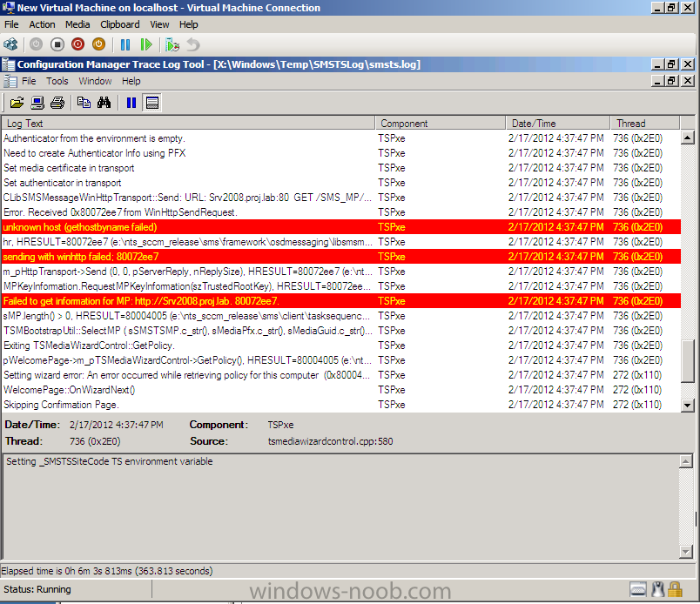Viewport: 700px width, 604px height.
Task: Open the Action menu
Action: pyautogui.click(x=42, y=24)
